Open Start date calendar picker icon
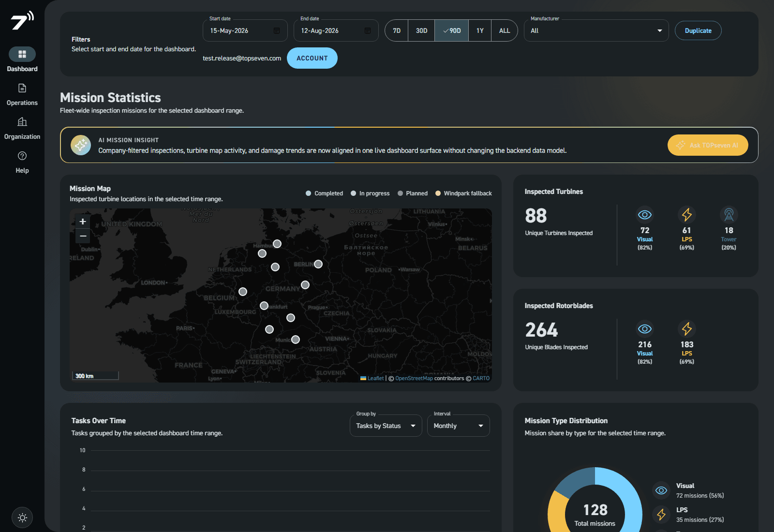The height and width of the screenshot is (532, 774). point(277,30)
